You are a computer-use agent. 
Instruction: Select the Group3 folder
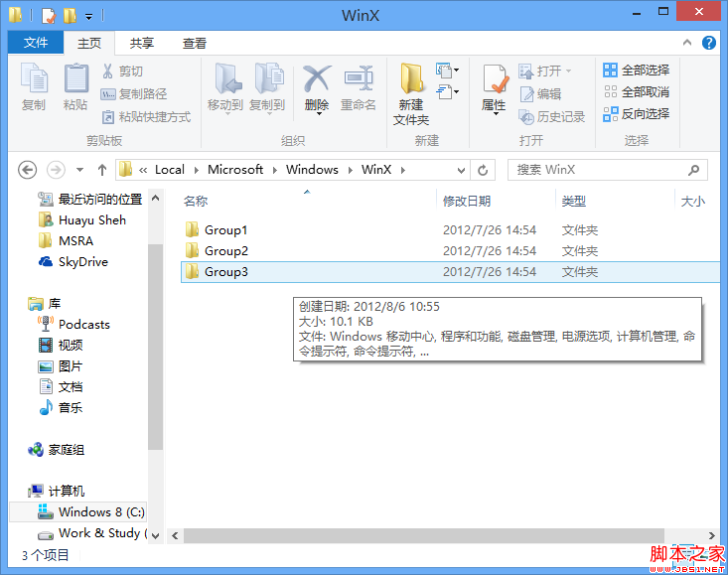[x=450, y=272]
